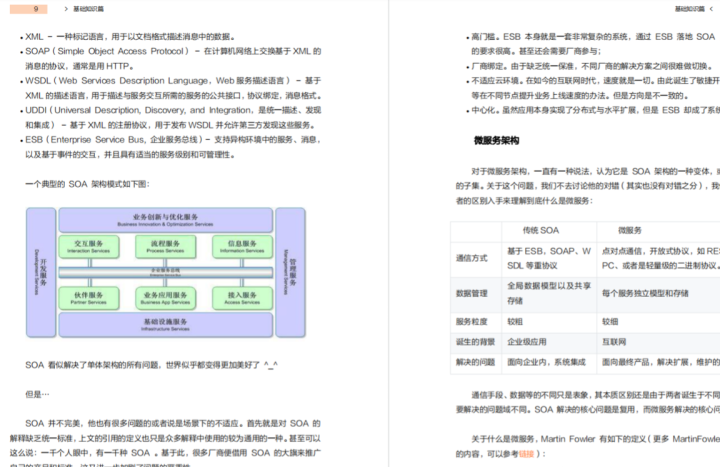Click the ESB (Enterprise Service Bus) bullet

171,147
